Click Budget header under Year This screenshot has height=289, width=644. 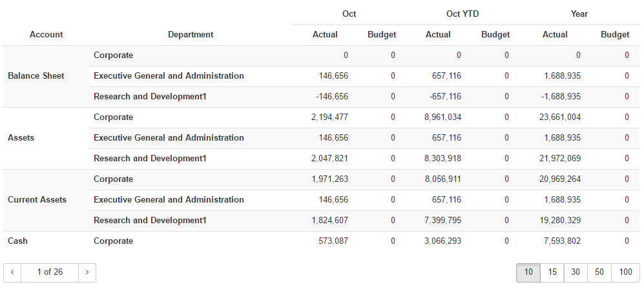(x=615, y=35)
